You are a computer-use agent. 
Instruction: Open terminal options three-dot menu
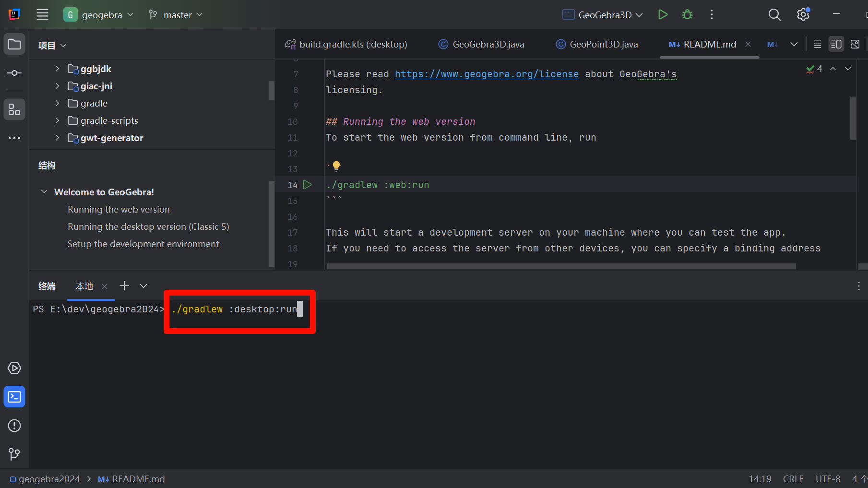click(x=858, y=286)
